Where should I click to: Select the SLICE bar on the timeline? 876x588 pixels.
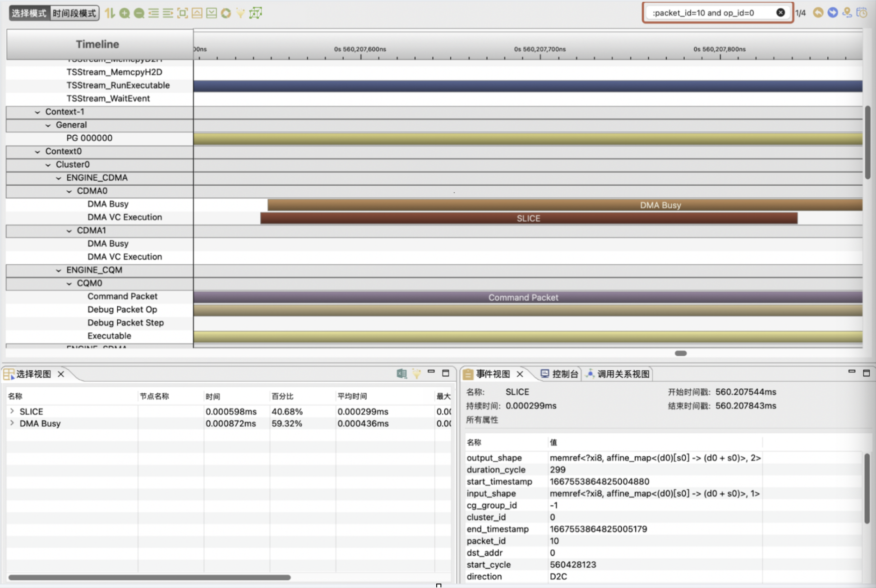click(529, 218)
